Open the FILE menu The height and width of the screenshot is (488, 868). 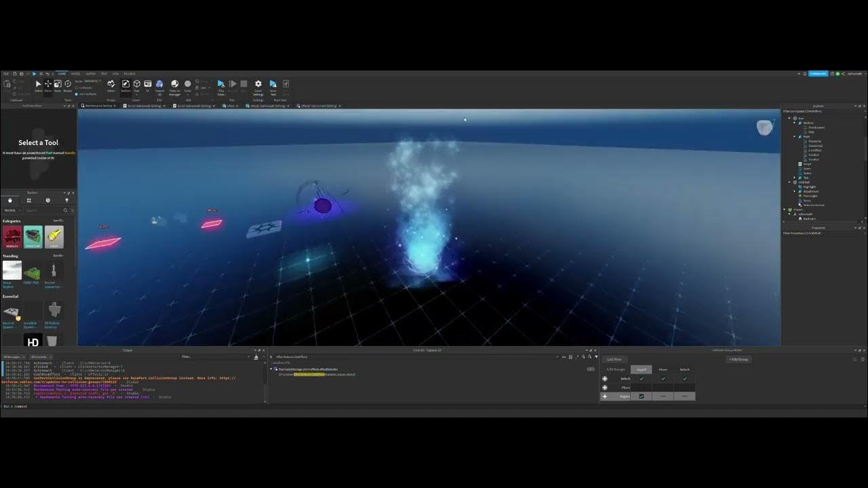coord(6,74)
